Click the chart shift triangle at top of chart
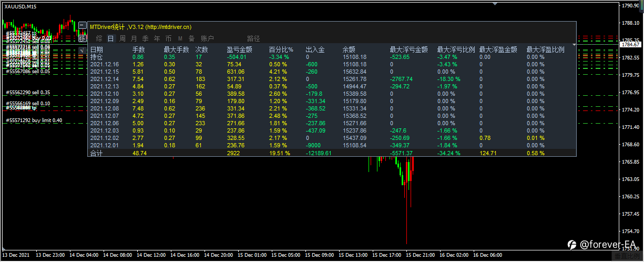Viewport: 644px width, 262px height. (x=494, y=4)
